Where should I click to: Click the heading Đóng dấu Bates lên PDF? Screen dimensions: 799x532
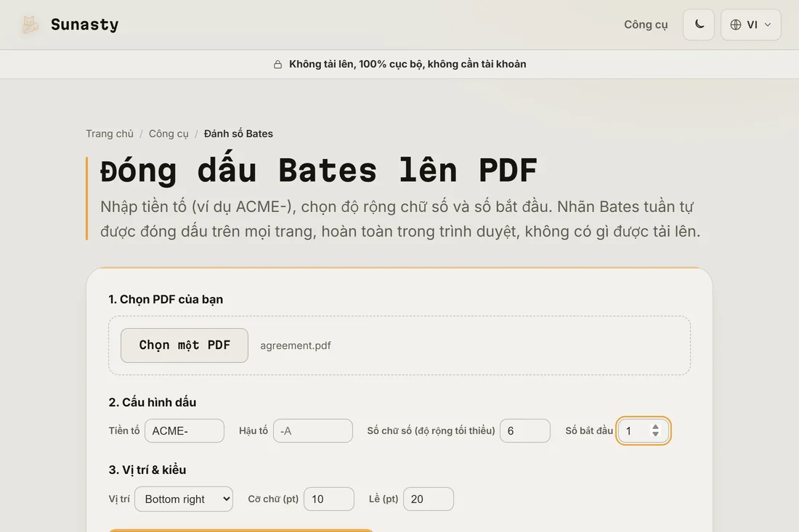318,170
